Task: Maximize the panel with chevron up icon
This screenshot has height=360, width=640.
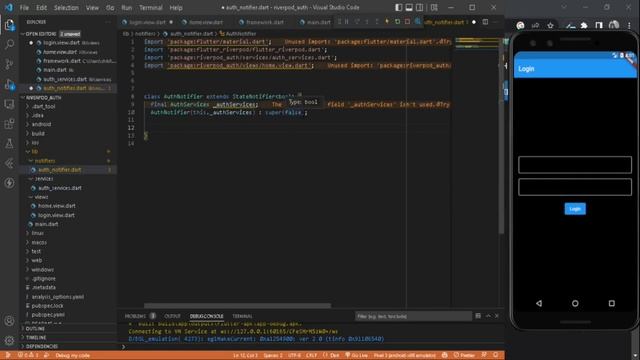Action: point(488,316)
